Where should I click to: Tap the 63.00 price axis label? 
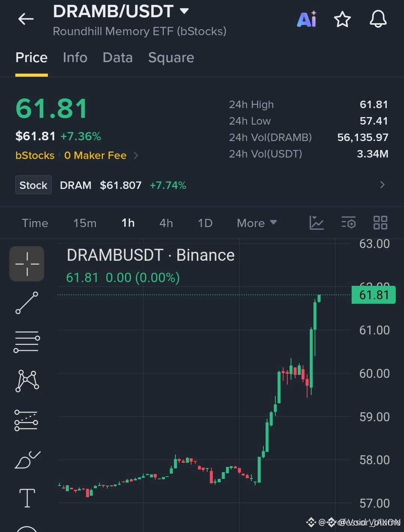click(374, 244)
